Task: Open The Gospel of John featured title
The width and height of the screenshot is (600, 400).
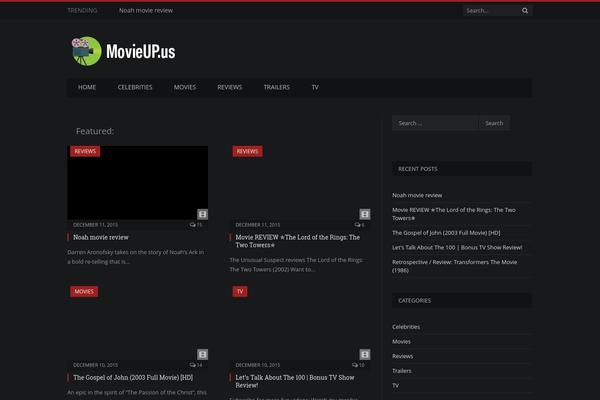Action: pyautogui.click(x=133, y=377)
